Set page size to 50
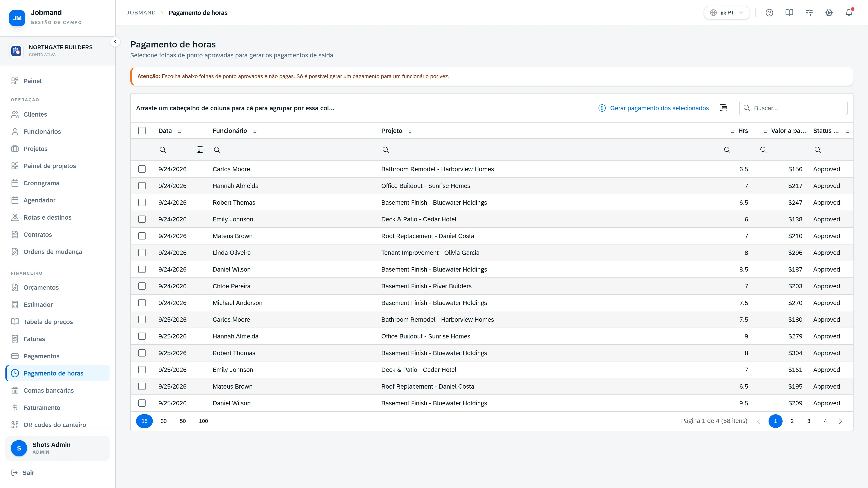 point(183,421)
